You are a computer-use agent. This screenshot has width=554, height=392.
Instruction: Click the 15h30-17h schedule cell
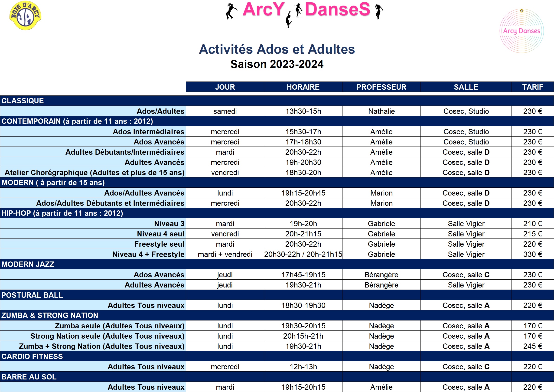click(303, 131)
